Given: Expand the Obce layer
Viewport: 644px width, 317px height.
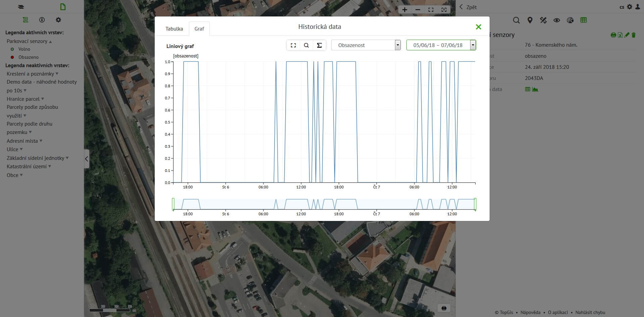Looking at the screenshot, I should [x=21, y=175].
